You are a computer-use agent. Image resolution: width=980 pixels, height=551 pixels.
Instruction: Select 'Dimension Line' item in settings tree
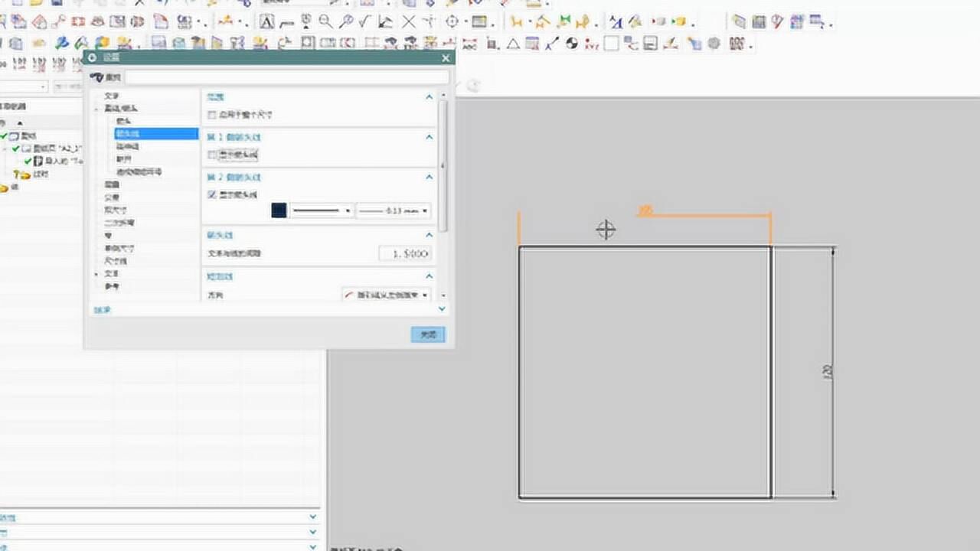(114, 261)
